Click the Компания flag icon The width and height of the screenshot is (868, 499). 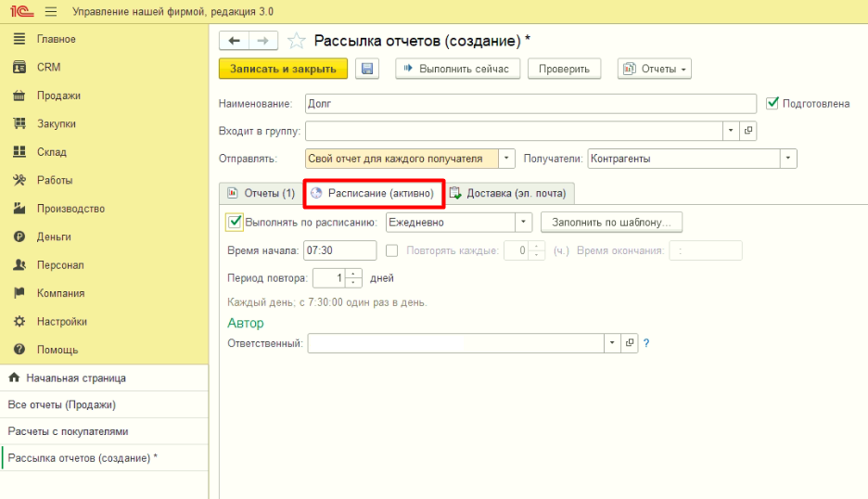click(x=19, y=293)
